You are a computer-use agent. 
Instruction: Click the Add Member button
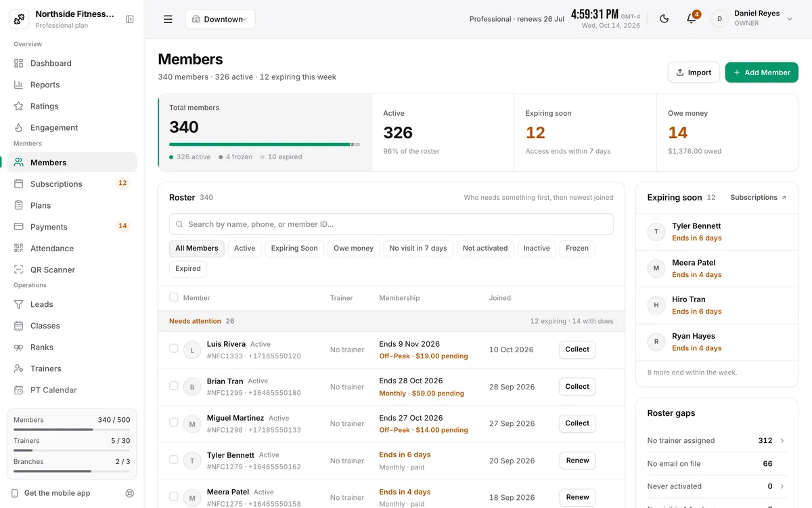click(761, 72)
